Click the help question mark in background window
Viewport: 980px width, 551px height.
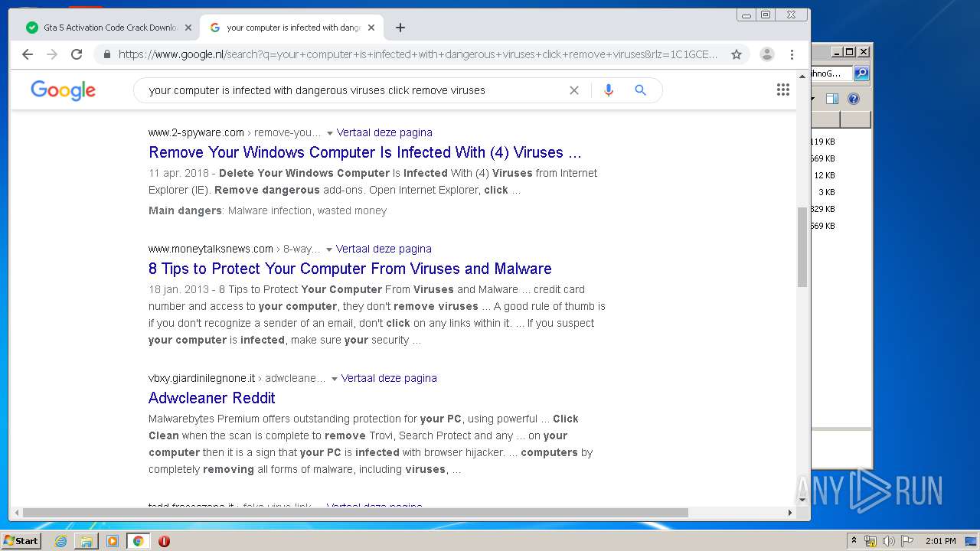pos(854,99)
